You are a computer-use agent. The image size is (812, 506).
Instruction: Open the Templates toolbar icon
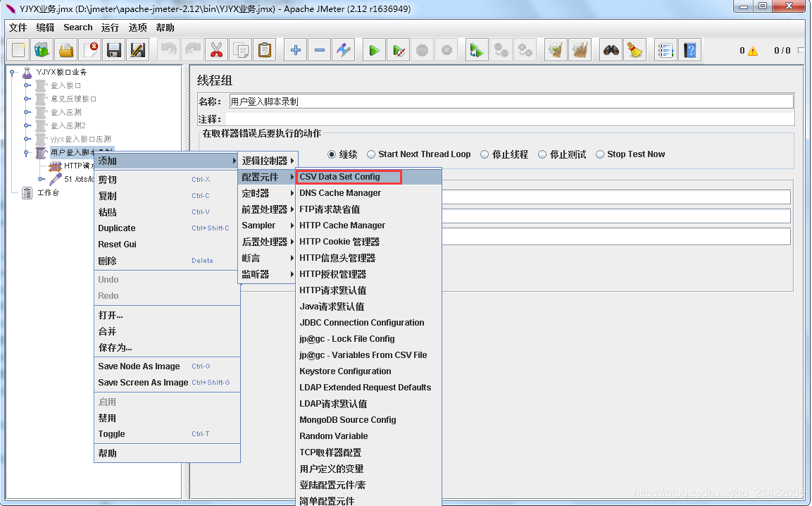coord(42,50)
